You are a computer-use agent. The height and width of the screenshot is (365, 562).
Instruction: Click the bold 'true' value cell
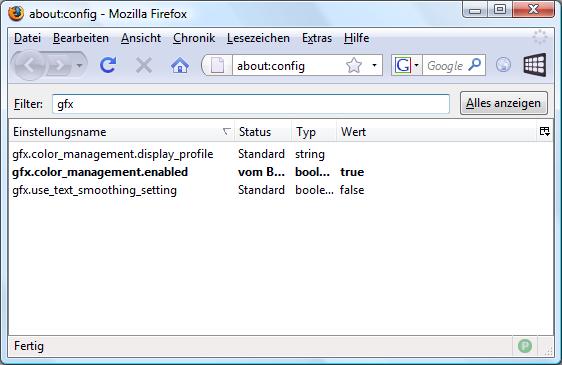click(352, 172)
